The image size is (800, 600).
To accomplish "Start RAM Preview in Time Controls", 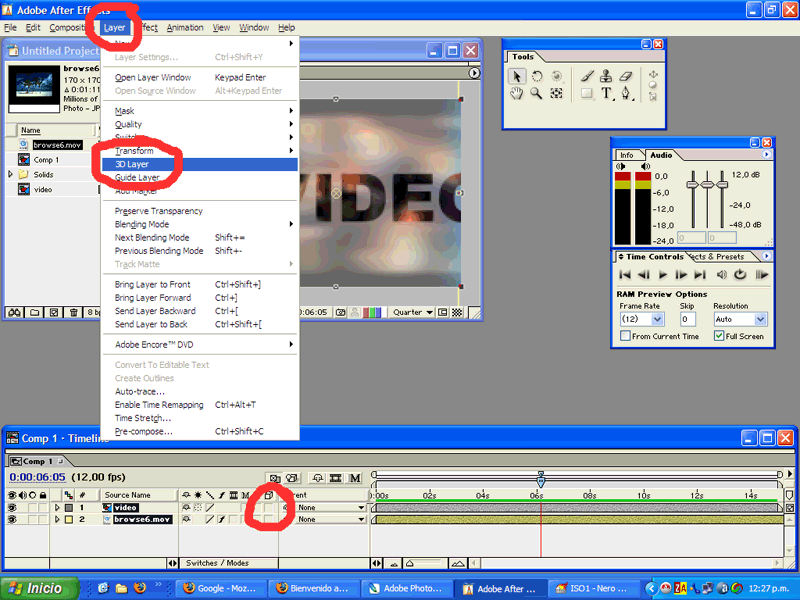I will pyautogui.click(x=762, y=275).
